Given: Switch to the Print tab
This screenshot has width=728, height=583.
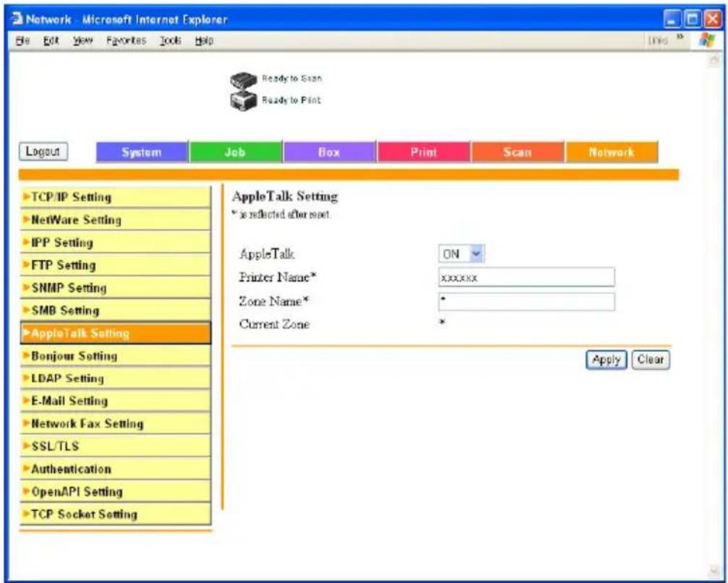Looking at the screenshot, I should click(x=424, y=152).
